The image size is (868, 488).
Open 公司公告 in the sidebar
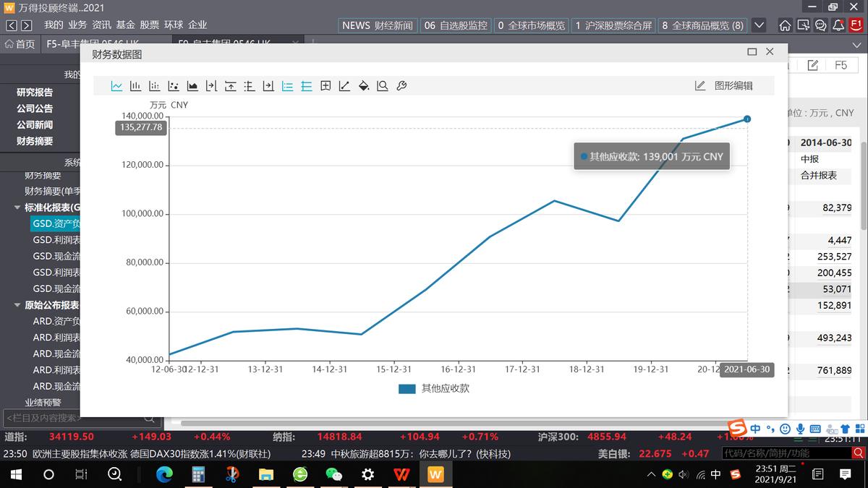click(x=35, y=108)
